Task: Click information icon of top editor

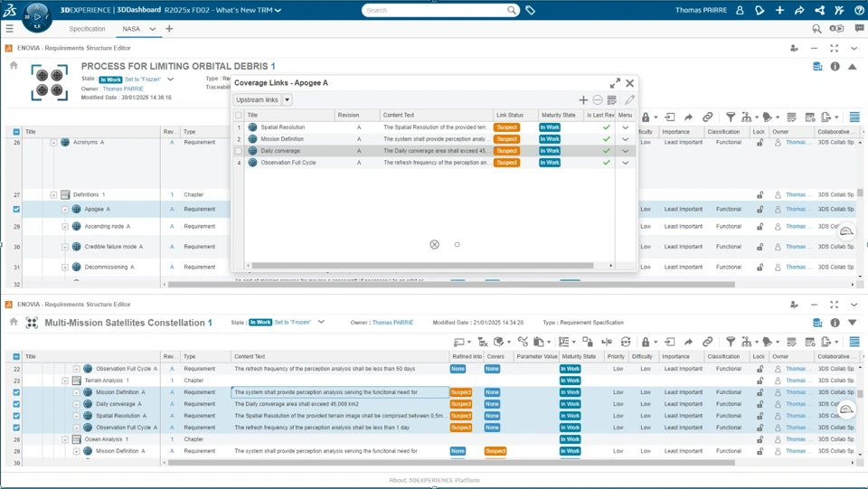Action: [x=835, y=66]
